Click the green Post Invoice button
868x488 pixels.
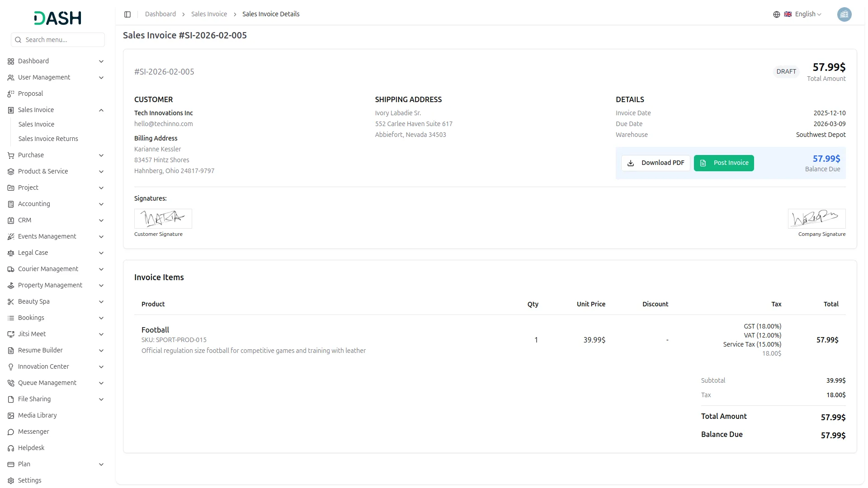click(x=723, y=163)
